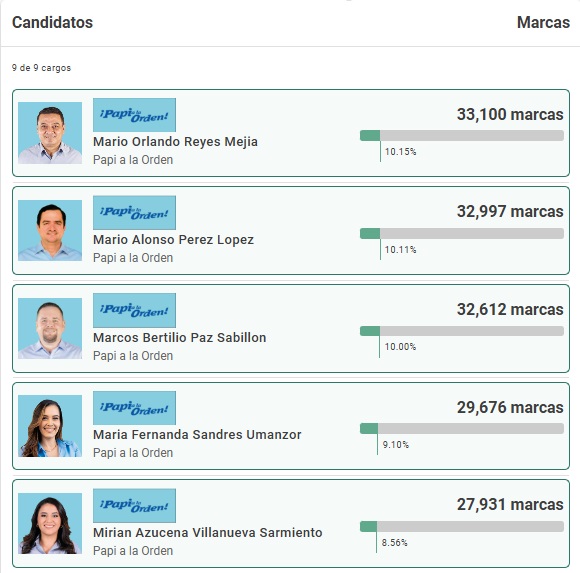
Task: Click Marcos Bertilio Paz Sabillon's photo
Action: pyautogui.click(x=50, y=328)
